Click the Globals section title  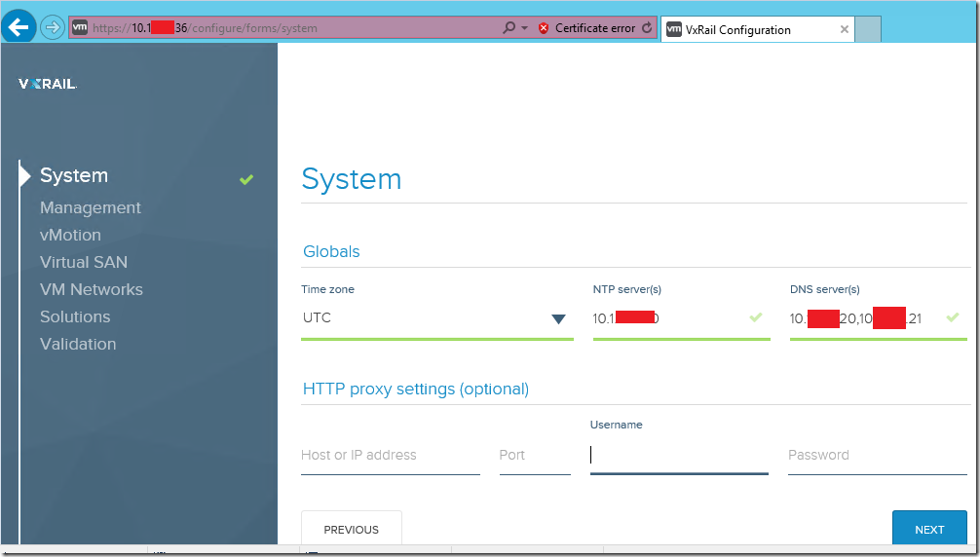pyautogui.click(x=331, y=251)
